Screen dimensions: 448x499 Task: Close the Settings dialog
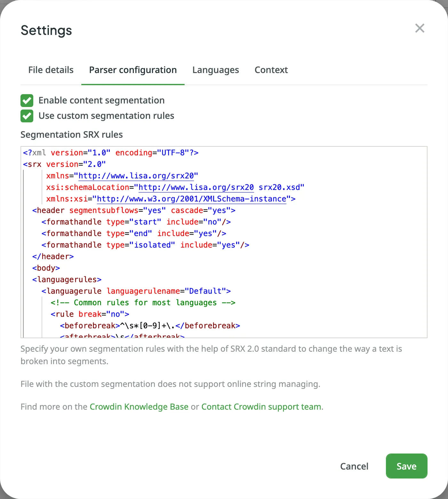(420, 28)
